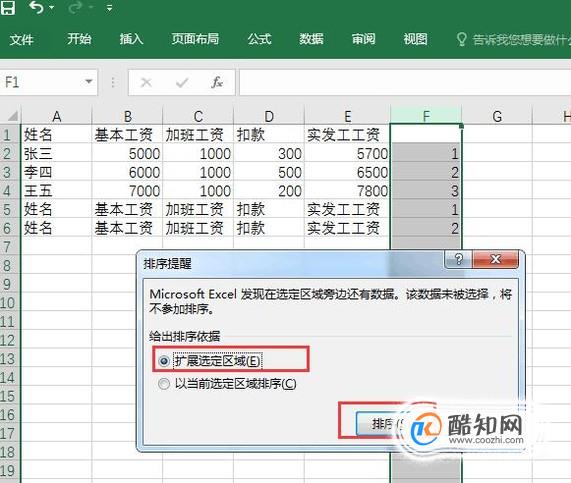571x483 pixels.
Task: Click cell B4 with value 7000
Action: point(127,191)
